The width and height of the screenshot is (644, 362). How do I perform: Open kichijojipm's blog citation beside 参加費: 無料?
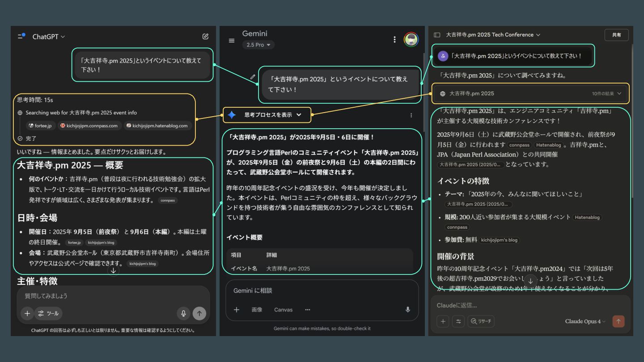[x=499, y=240]
